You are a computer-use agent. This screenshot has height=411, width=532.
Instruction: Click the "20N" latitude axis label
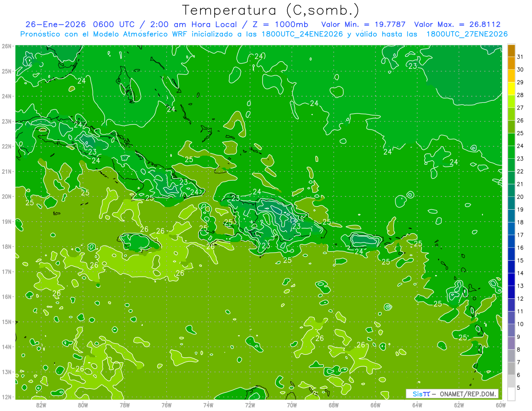(x=7, y=196)
